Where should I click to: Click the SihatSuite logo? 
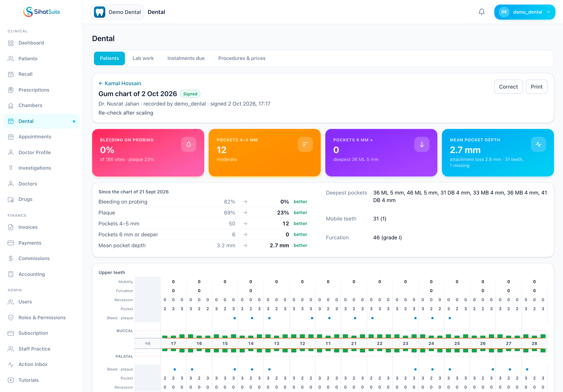pyautogui.click(x=42, y=12)
